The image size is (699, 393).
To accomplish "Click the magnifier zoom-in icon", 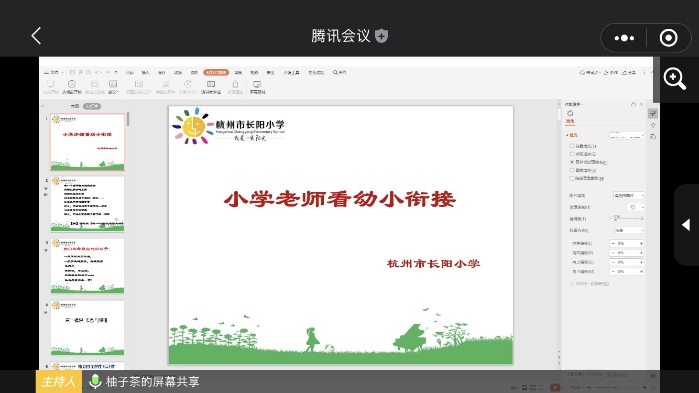I will [674, 79].
